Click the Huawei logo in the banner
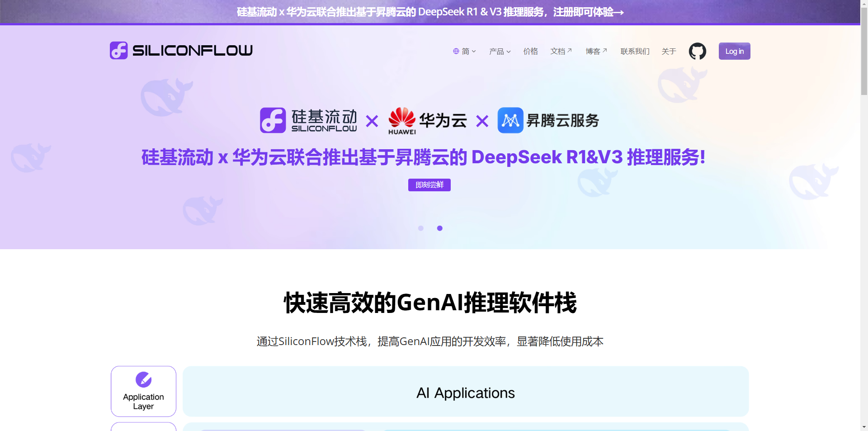This screenshot has height=431, width=868. [x=402, y=121]
